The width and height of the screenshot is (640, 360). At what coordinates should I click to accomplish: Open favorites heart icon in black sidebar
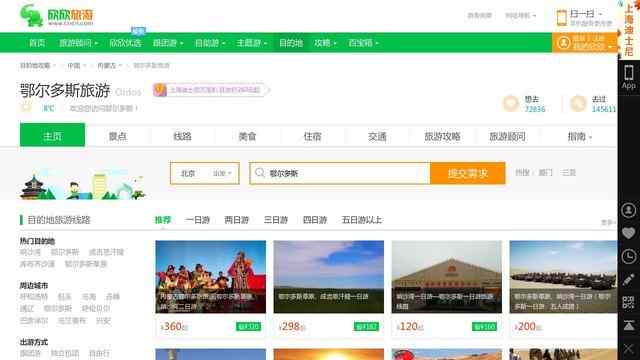pos(629,233)
